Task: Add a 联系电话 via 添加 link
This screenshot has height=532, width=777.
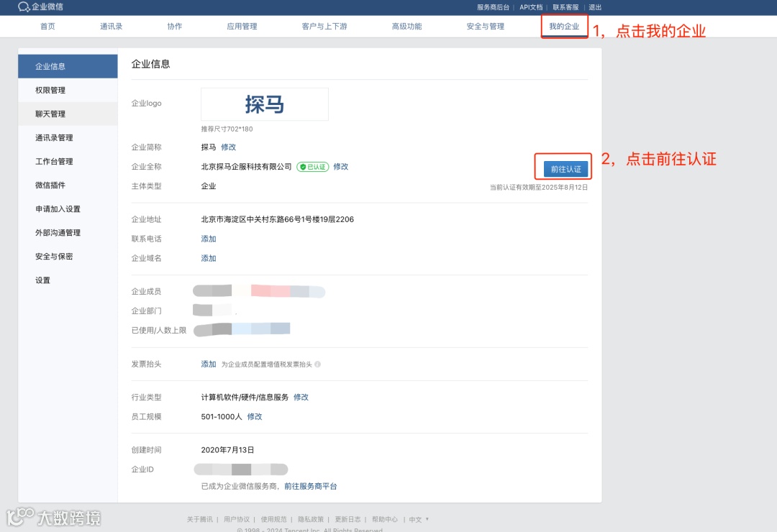Action: pos(209,239)
